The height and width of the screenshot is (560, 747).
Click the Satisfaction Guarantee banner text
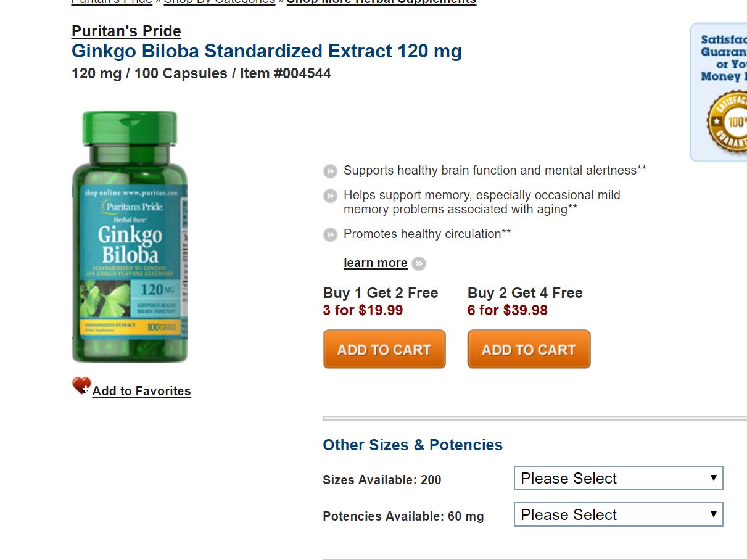724,58
